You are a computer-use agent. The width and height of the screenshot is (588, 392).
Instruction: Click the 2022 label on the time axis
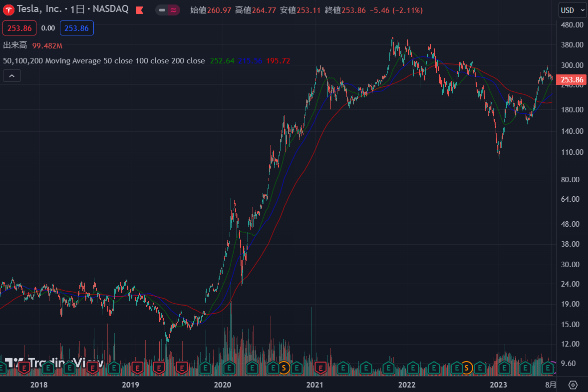[407, 385]
